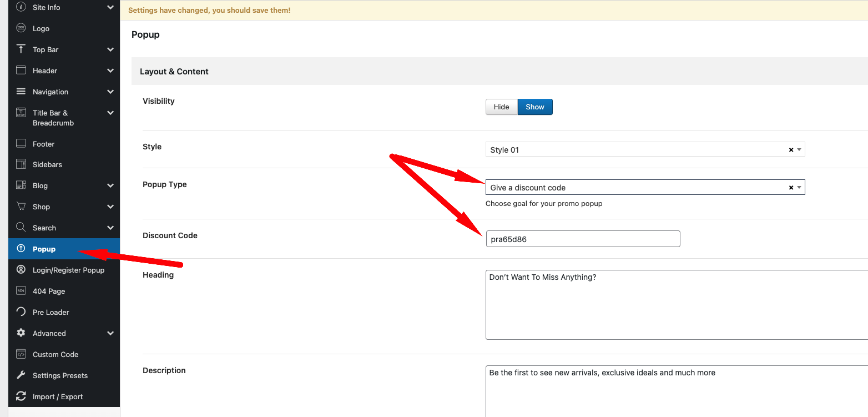The width and height of the screenshot is (868, 417).
Task: Open the Popup Type dropdown
Action: click(x=638, y=188)
